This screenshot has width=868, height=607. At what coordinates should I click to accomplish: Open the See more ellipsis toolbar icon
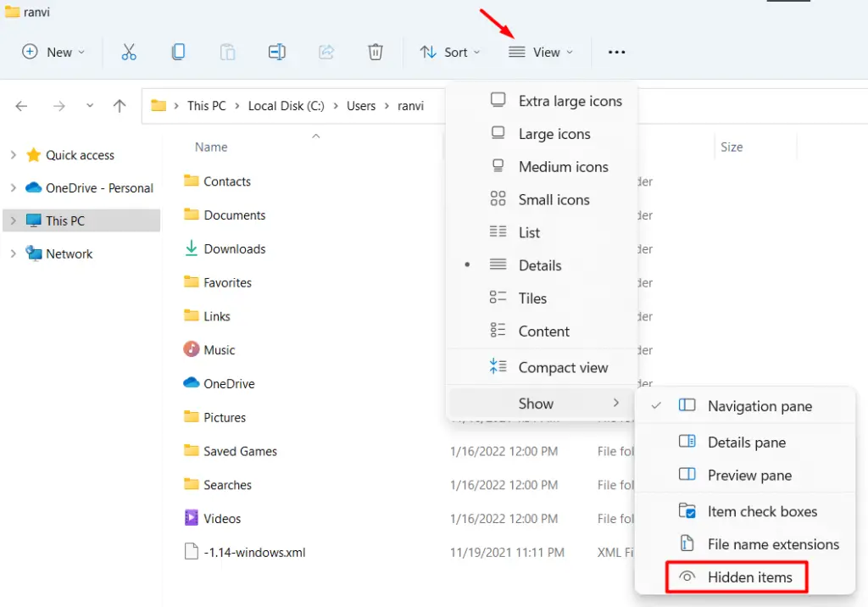616,52
